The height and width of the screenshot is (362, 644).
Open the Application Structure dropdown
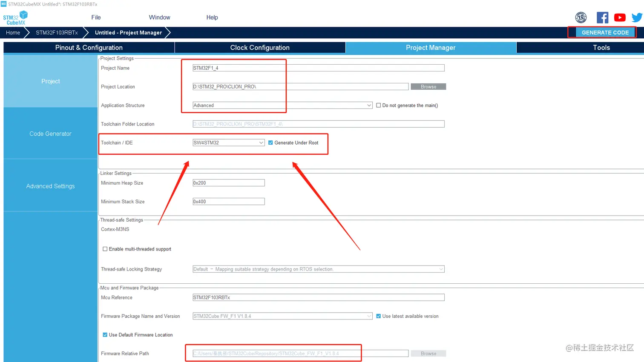click(x=283, y=105)
